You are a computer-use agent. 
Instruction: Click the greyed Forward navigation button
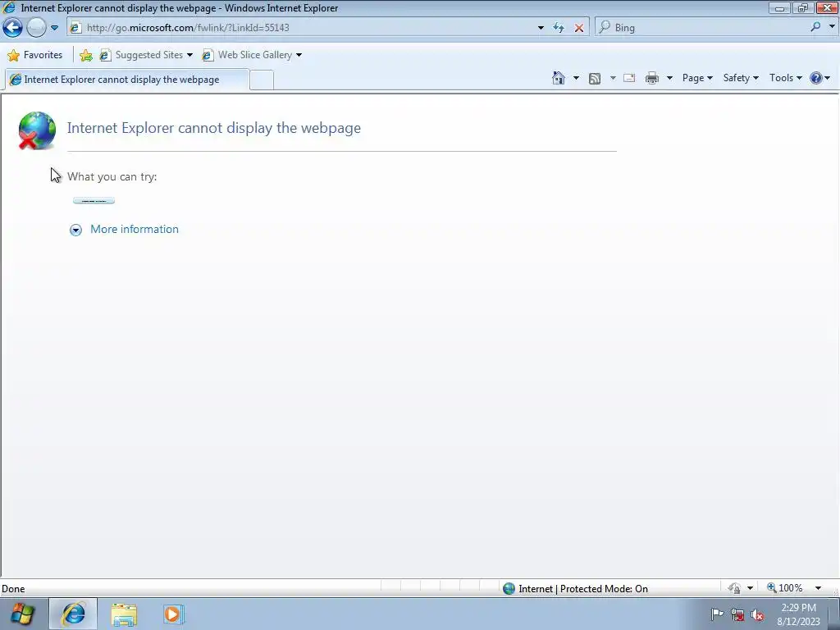point(36,27)
